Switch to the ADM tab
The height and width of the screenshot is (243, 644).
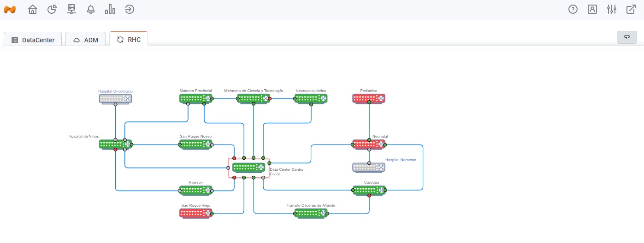coord(86,40)
